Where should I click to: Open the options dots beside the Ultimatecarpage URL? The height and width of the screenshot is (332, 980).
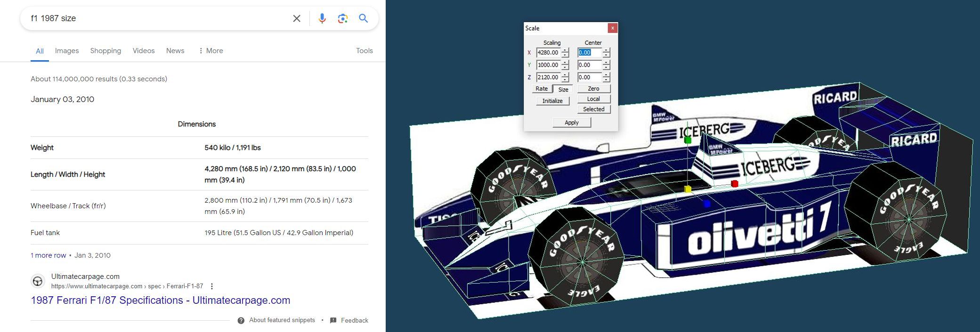(212, 286)
